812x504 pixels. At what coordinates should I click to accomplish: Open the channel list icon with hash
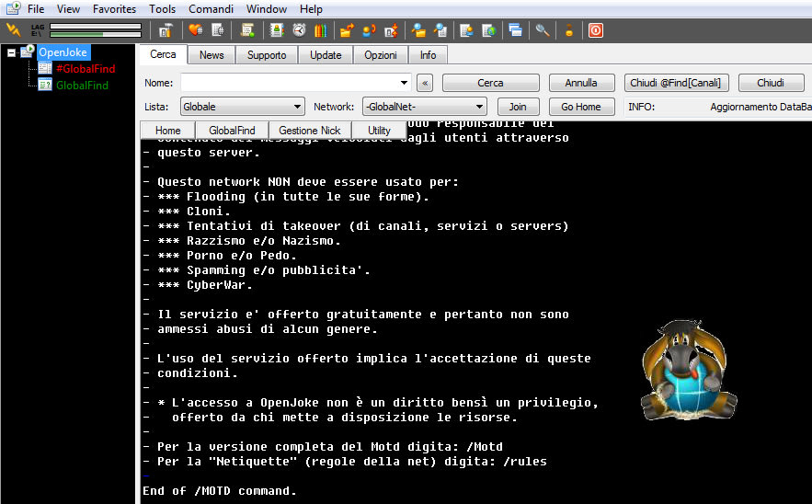click(x=218, y=30)
